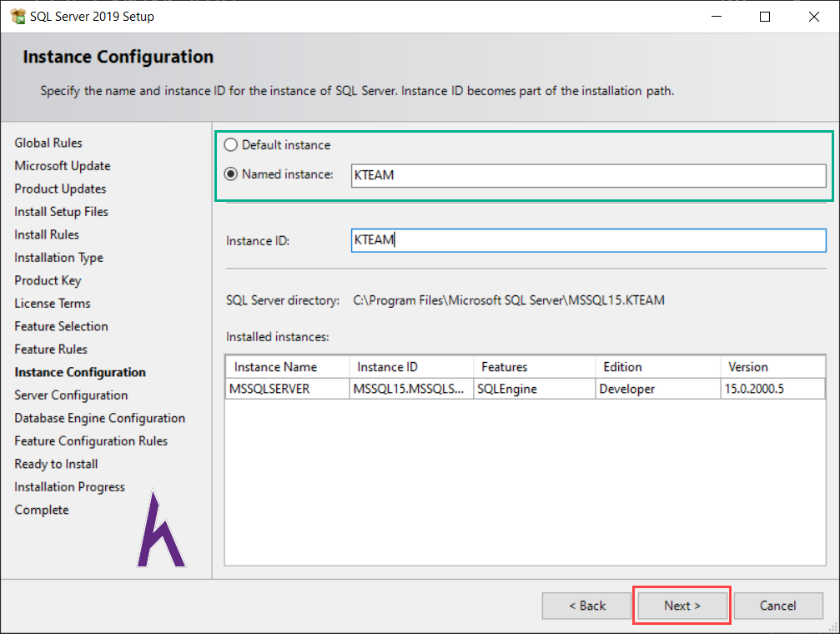Go back to the previous step
Screen dimensions: 840x634
tap(586, 606)
